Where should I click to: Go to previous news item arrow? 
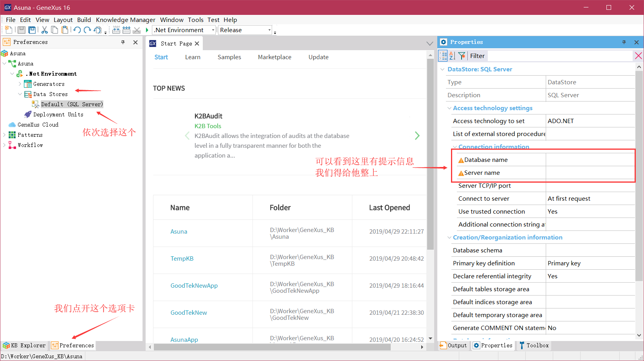pos(187,136)
